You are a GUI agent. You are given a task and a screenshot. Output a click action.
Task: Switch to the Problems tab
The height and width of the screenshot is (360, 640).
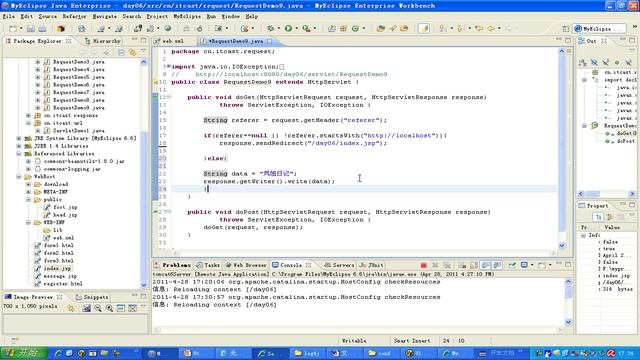[x=172, y=265]
